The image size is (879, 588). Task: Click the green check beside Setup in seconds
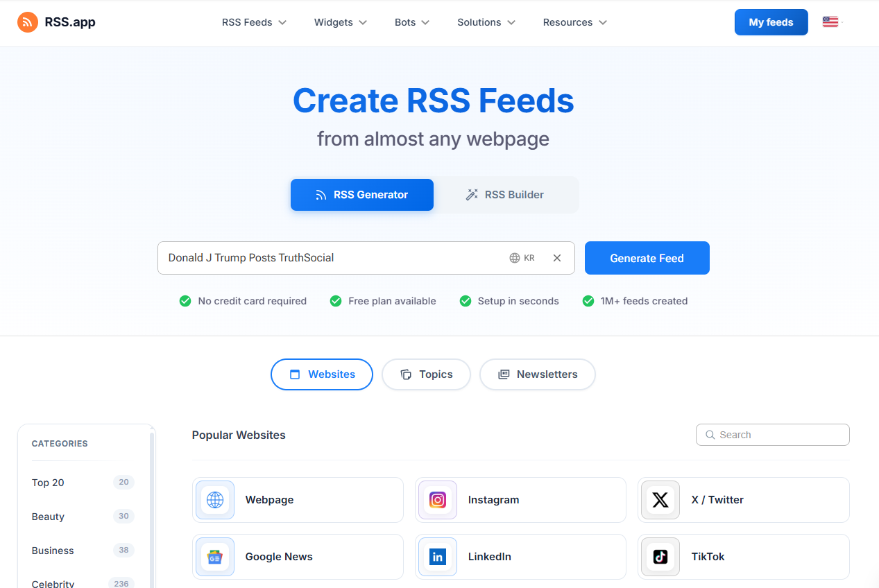tap(466, 301)
